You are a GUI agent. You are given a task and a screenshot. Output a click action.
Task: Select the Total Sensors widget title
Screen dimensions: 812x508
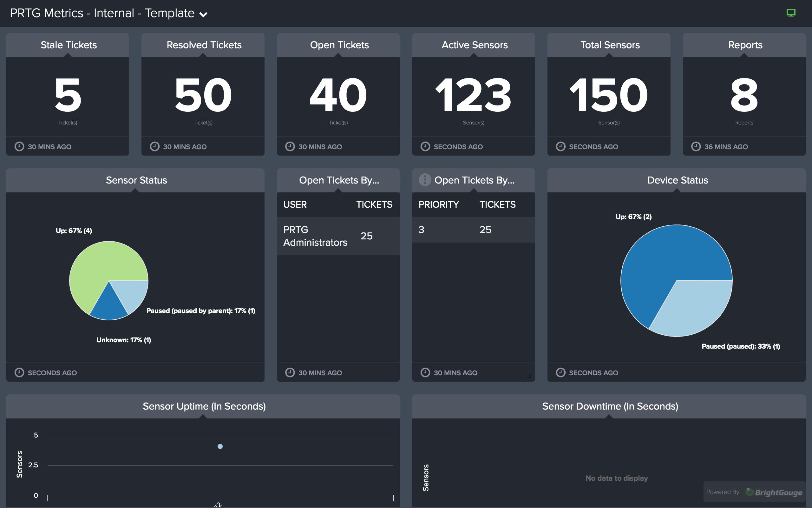pyautogui.click(x=610, y=45)
